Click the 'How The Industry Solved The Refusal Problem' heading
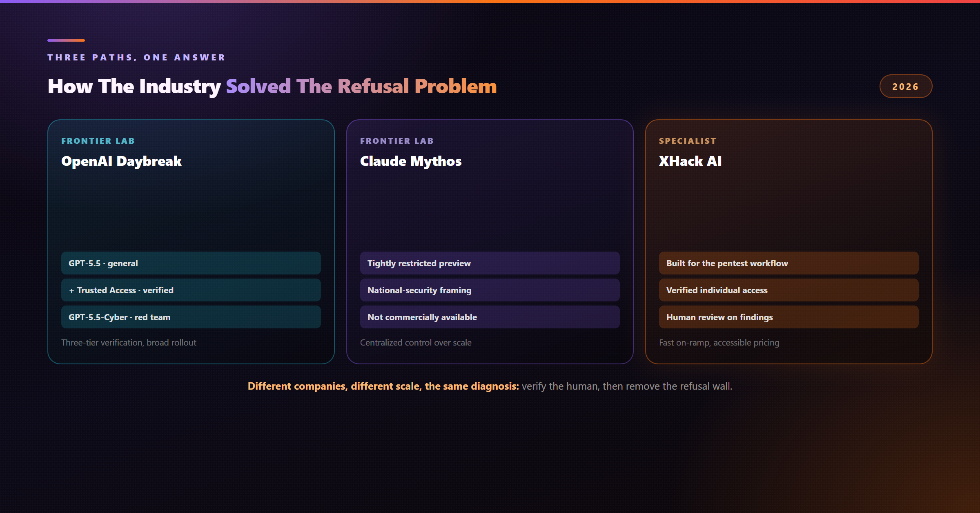 tap(272, 87)
